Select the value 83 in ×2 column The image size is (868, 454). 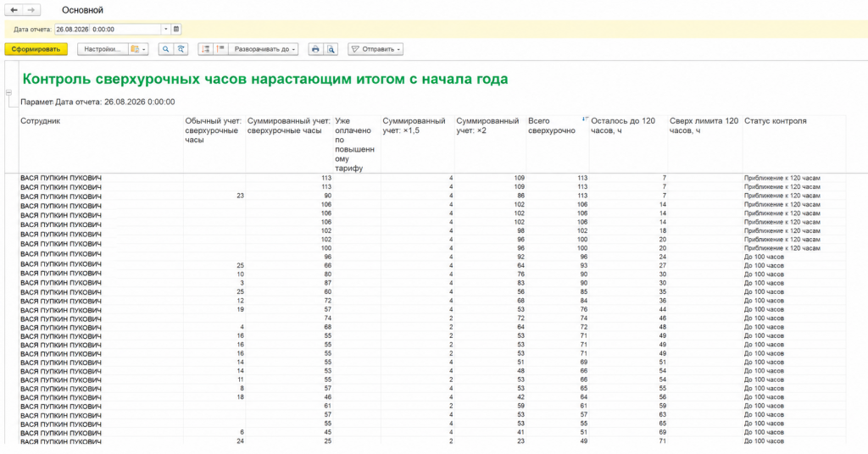pos(490,283)
